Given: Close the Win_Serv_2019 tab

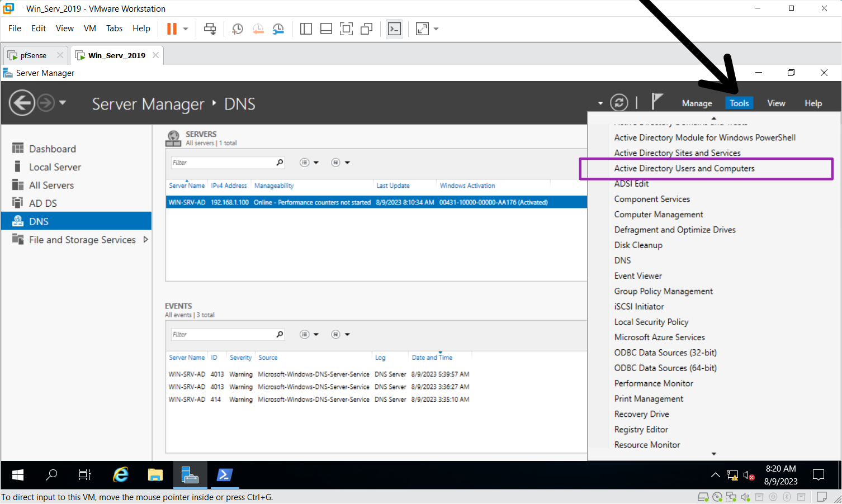Looking at the screenshot, I should (155, 55).
